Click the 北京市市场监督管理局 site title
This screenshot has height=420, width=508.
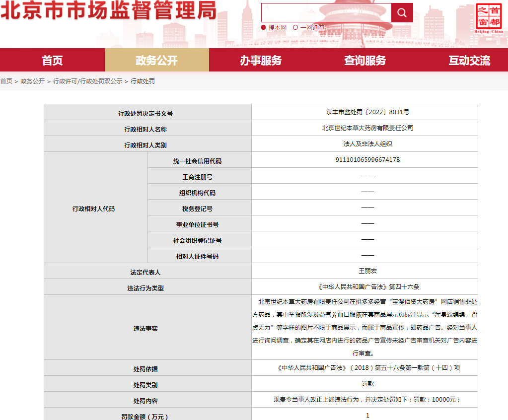[108, 11]
